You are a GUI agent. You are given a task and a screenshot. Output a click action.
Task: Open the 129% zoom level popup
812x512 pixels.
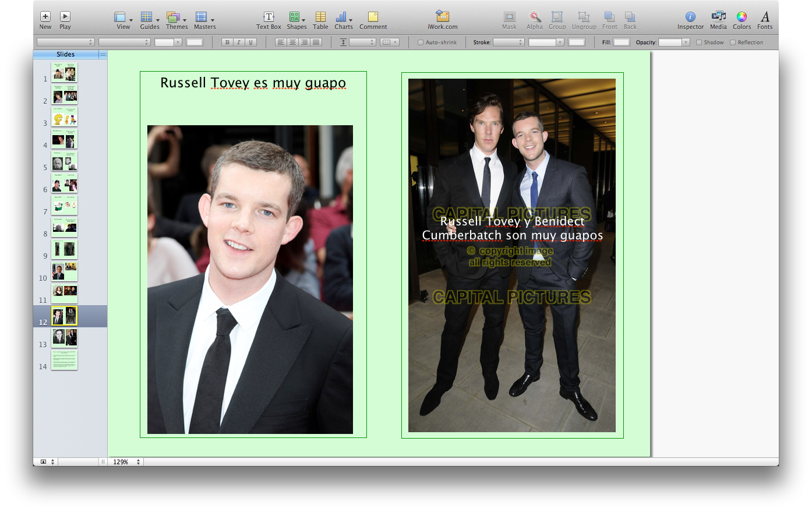click(126, 462)
